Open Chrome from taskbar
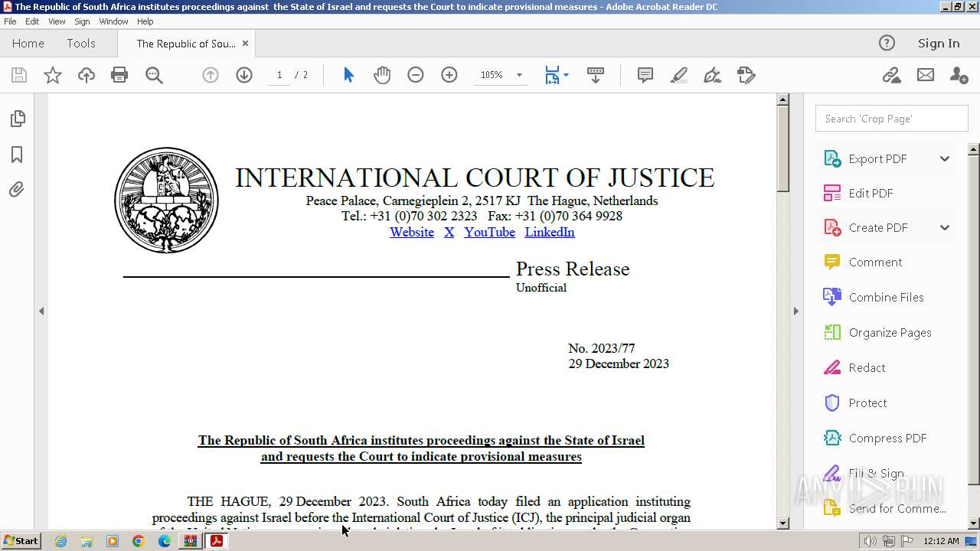The image size is (980, 551). (x=138, y=541)
